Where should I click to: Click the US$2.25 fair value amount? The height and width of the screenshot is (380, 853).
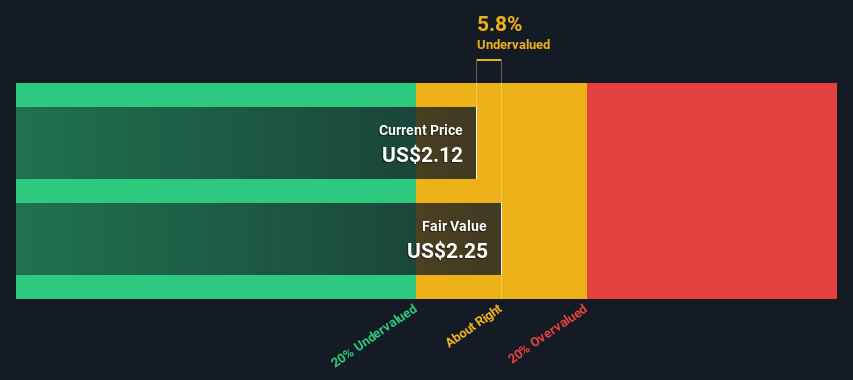(447, 251)
